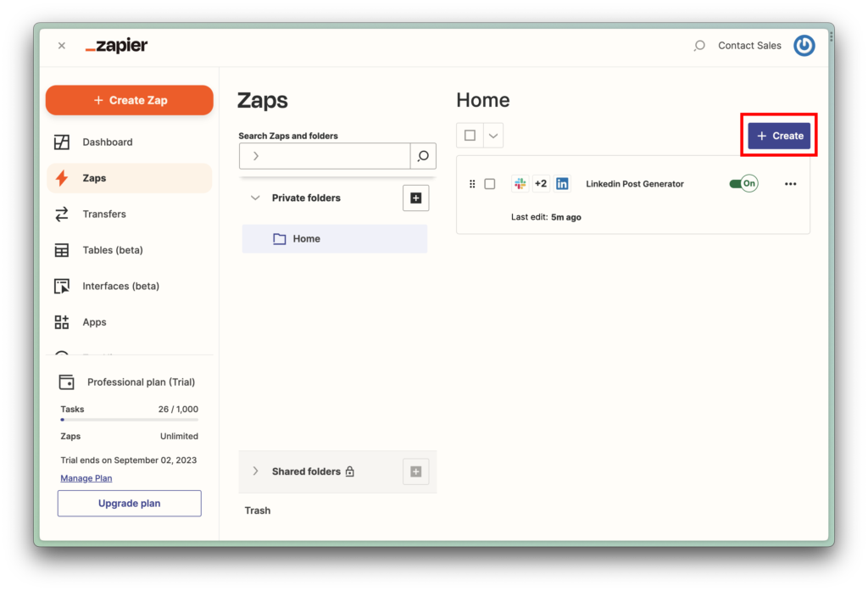Open the Linkedin Post Generator Zap name
The image size is (868, 591).
coord(635,184)
